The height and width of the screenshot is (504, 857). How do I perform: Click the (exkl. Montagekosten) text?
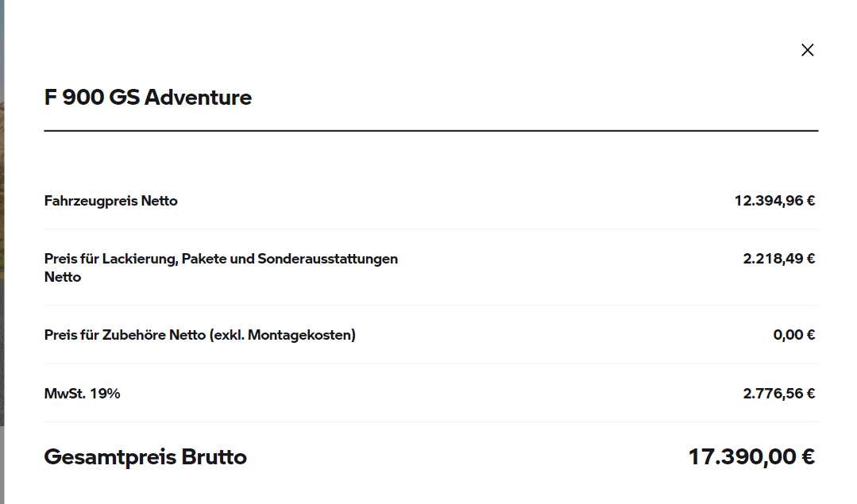pyautogui.click(x=282, y=335)
